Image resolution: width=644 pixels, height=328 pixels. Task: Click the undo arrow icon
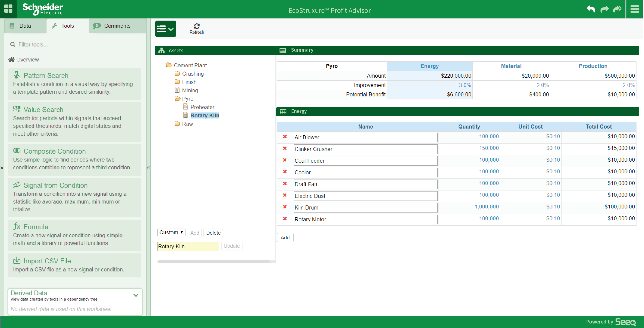591,9
